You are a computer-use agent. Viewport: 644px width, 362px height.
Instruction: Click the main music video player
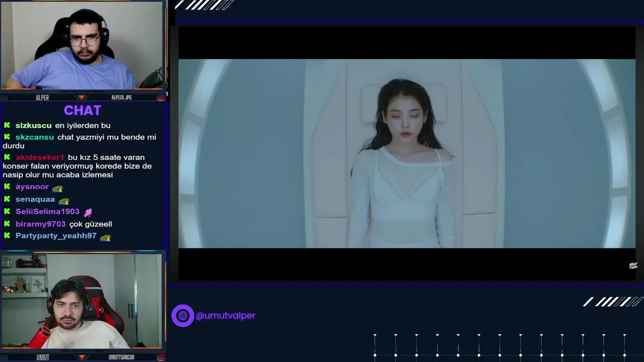coord(407,153)
